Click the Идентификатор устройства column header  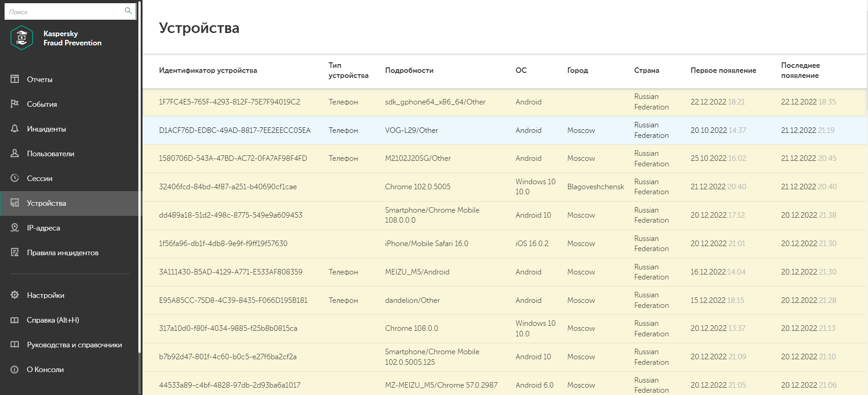(x=208, y=70)
